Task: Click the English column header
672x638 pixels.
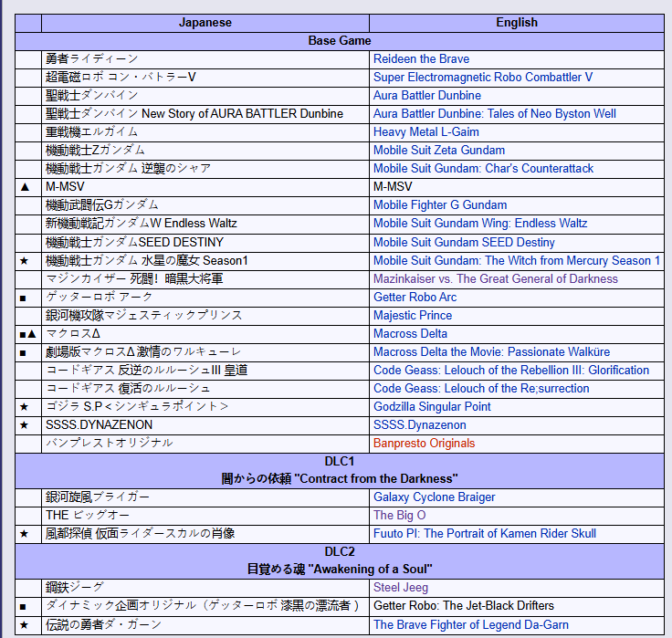Action: (x=517, y=23)
